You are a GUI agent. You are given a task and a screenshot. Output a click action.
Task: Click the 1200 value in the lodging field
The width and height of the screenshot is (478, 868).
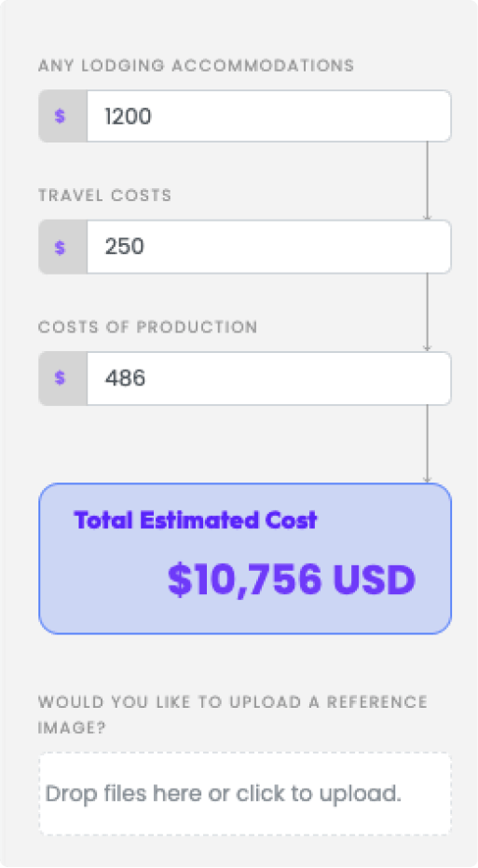click(128, 116)
